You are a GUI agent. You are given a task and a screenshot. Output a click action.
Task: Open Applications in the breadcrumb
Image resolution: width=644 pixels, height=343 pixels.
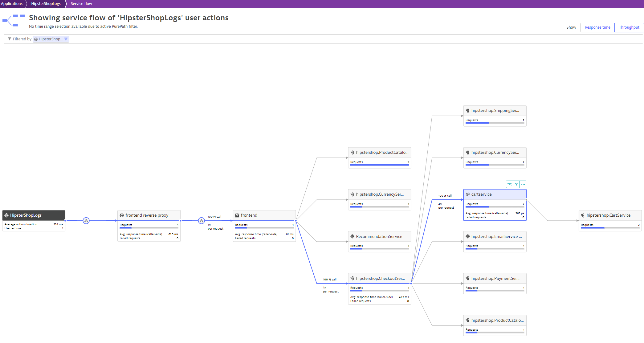tap(12, 4)
